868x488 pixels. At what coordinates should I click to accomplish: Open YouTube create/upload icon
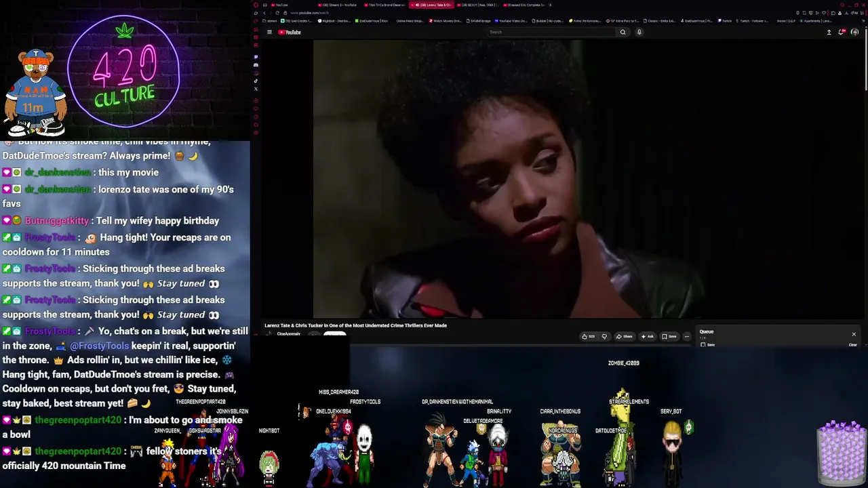coord(829,32)
